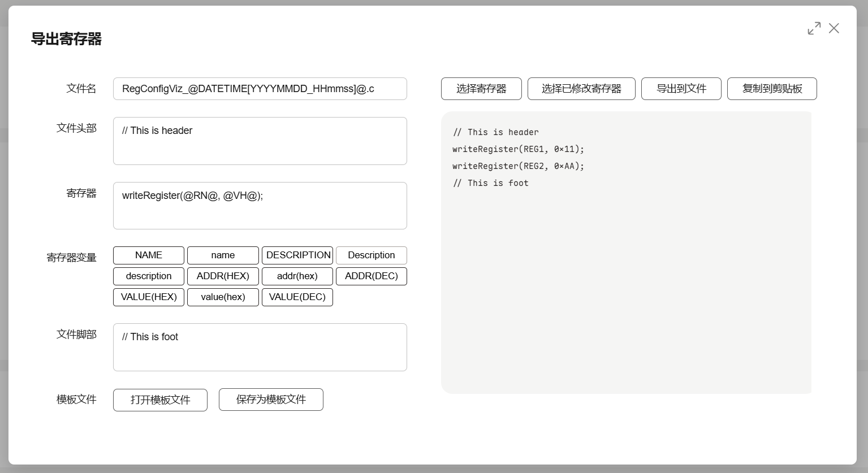Copy output with 复制到剪贴板 button
Image resolution: width=868 pixels, height=473 pixels.
(771, 89)
